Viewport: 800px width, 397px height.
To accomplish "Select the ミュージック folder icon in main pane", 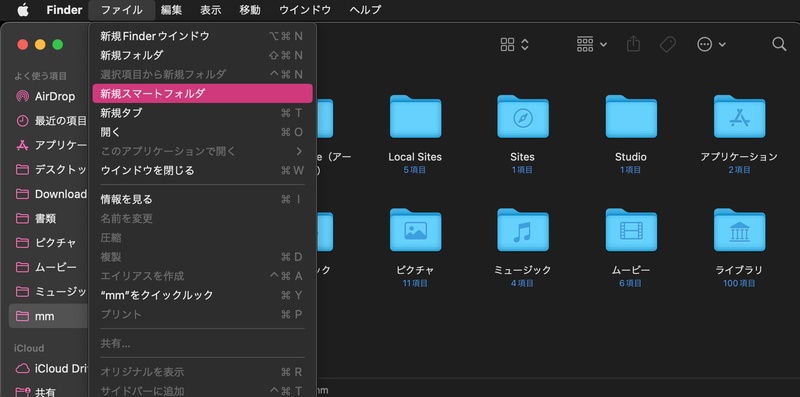I will pyautogui.click(x=523, y=230).
